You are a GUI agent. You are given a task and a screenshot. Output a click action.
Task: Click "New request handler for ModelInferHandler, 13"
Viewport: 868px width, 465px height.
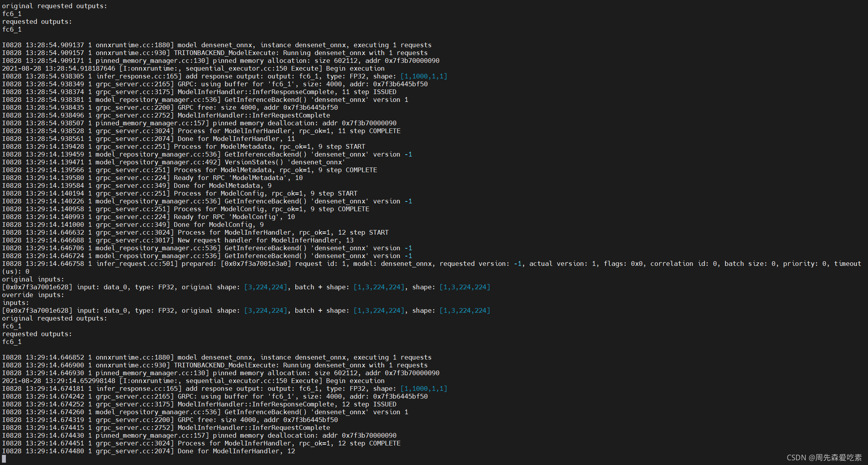[265, 240]
